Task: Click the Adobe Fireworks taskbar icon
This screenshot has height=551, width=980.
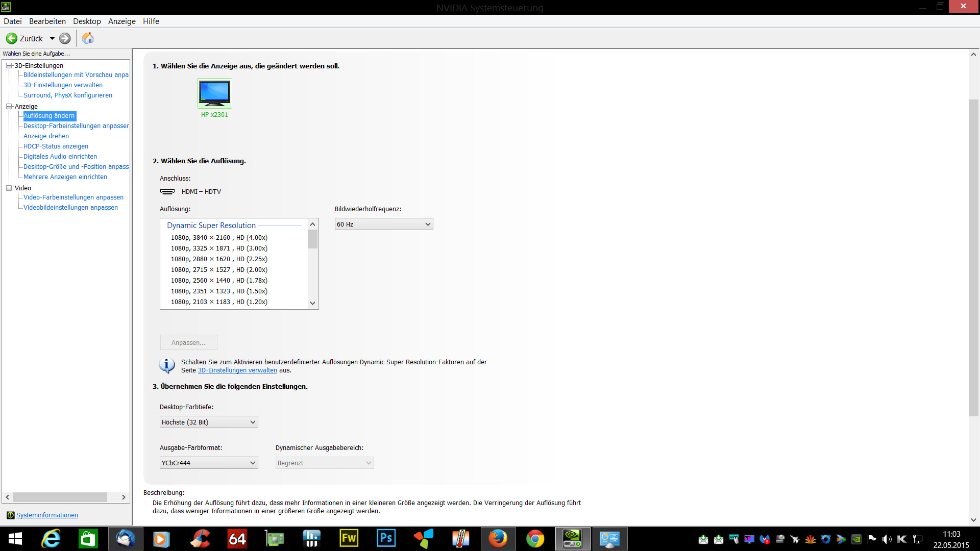Action: pos(349,539)
